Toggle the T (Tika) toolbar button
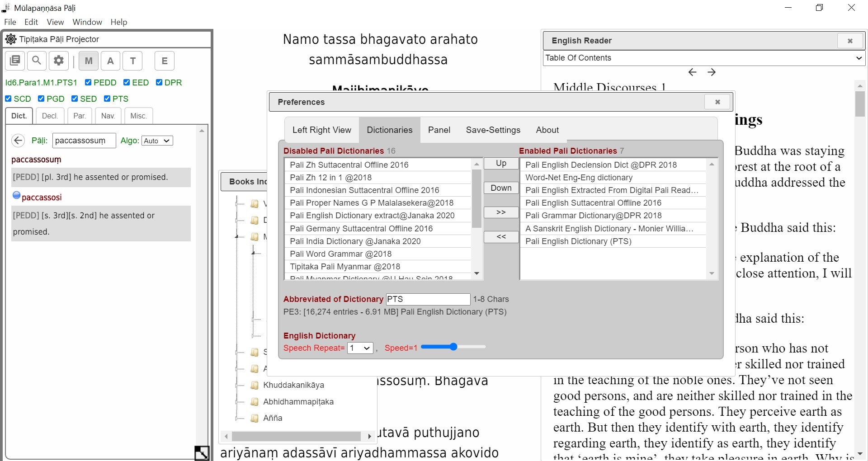Screen dimensions: 868x461 tap(133, 61)
